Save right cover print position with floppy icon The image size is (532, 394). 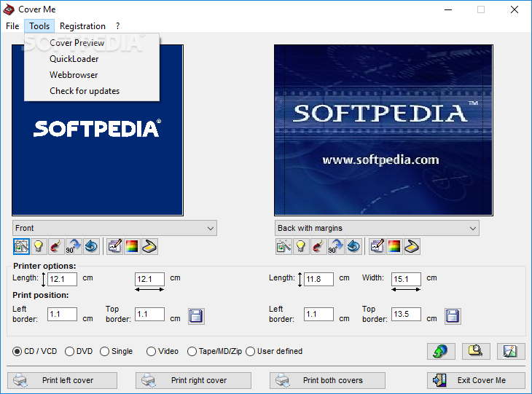(453, 316)
